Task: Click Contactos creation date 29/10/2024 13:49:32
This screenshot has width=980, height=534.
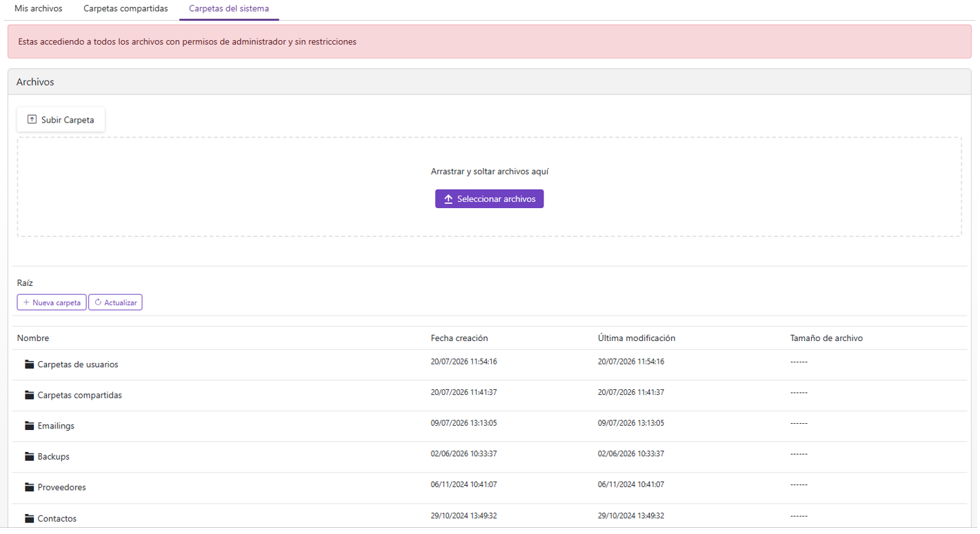Action: pos(464,515)
